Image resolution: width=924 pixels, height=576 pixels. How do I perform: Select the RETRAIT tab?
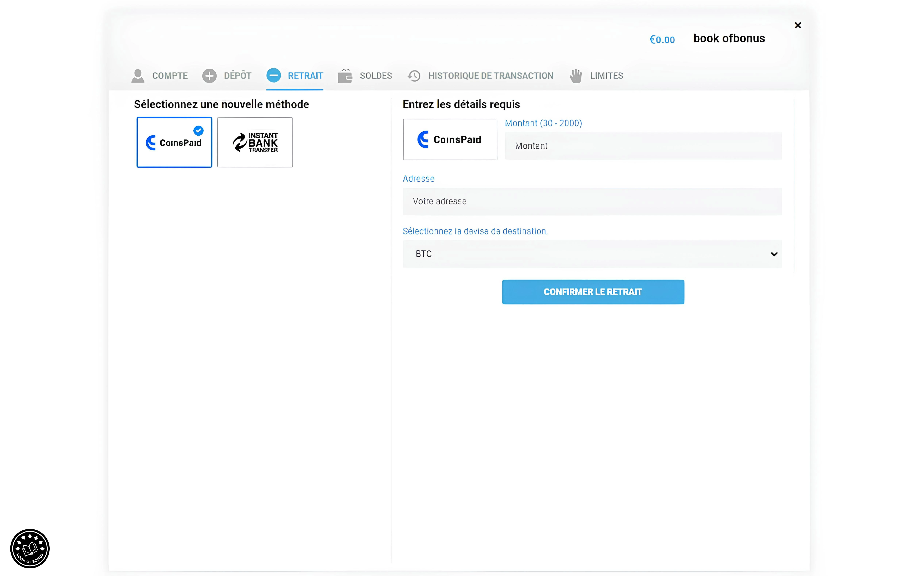(295, 76)
